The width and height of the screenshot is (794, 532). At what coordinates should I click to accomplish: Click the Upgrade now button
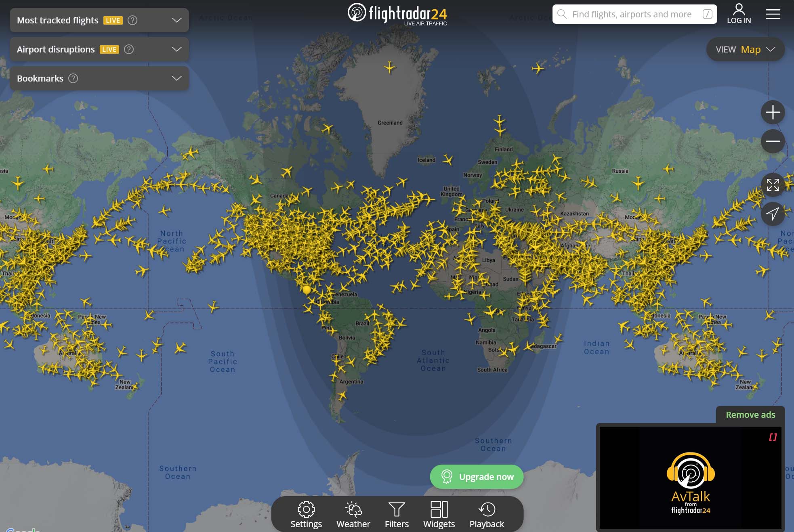pyautogui.click(x=477, y=477)
